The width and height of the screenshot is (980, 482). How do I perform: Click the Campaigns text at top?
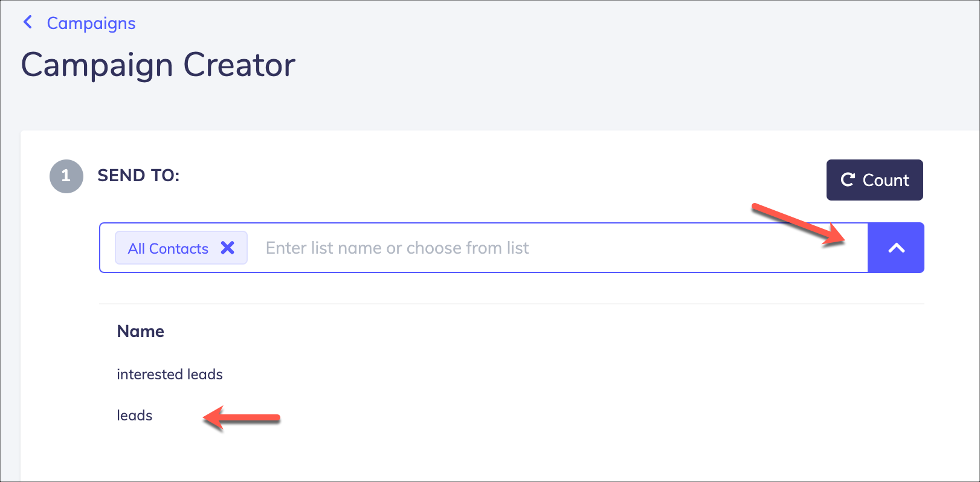[x=91, y=23]
